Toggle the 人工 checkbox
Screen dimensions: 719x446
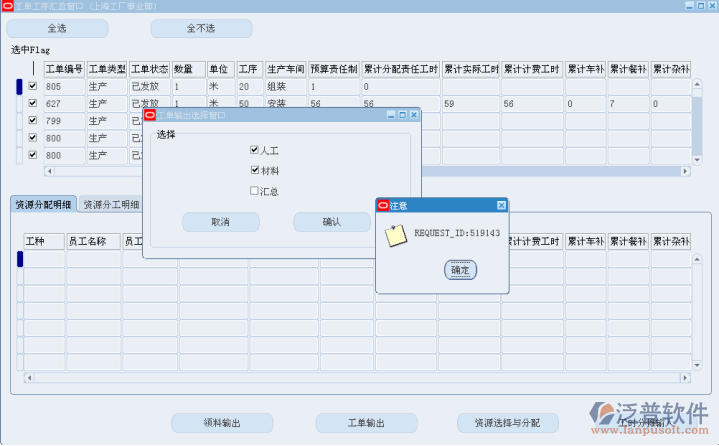(255, 151)
